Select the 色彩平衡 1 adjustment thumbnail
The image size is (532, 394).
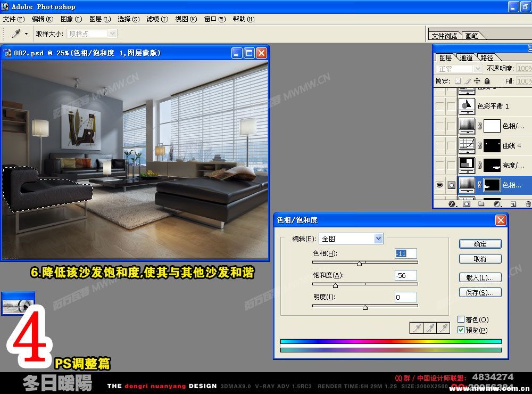[467, 106]
